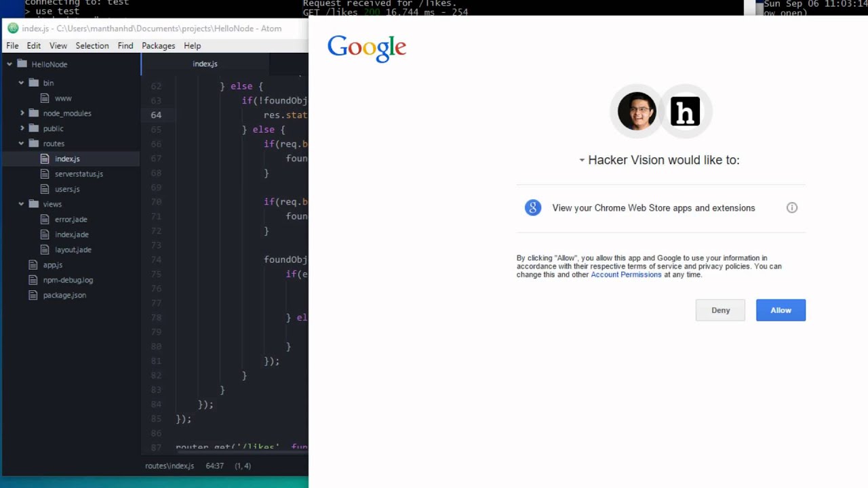Screen dimensions: 868x488
Task: Open the File menu in Atom
Action: [12, 45]
